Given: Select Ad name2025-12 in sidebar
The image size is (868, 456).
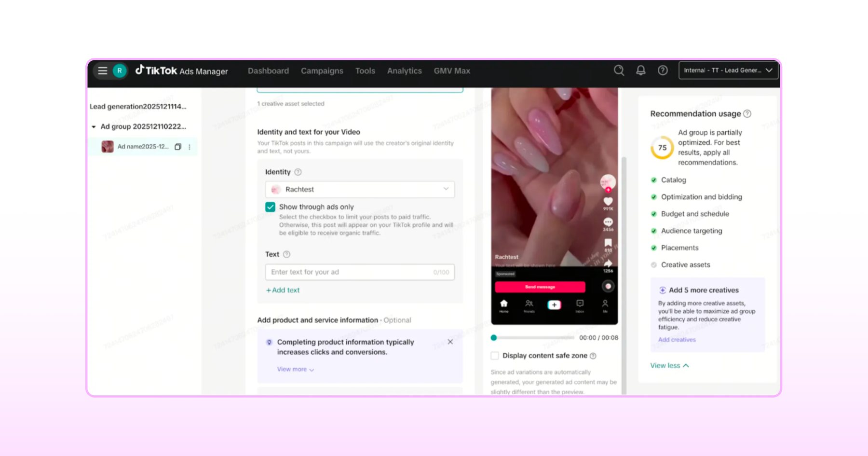Looking at the screenshot, I should [143, 147].
